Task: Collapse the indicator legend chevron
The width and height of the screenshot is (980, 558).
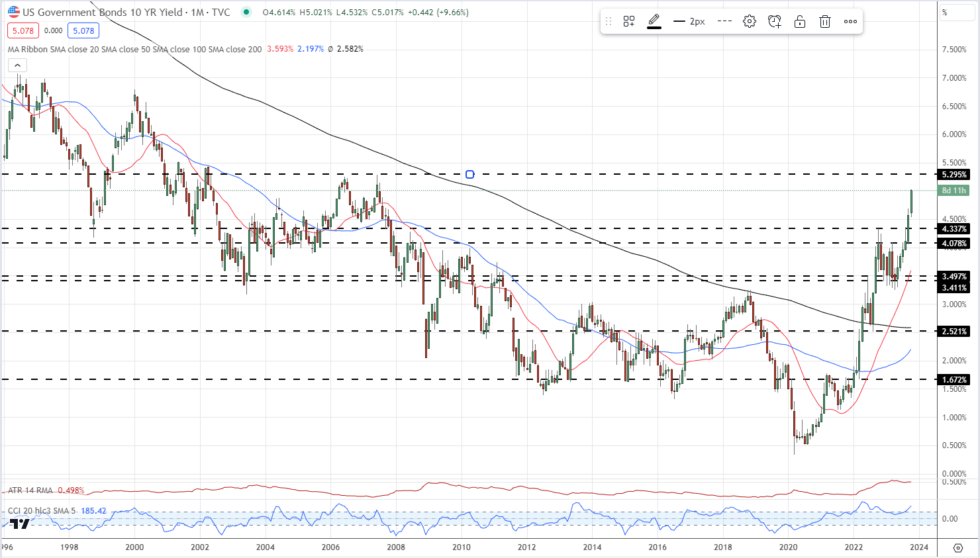Action: (x=17, y=65)
